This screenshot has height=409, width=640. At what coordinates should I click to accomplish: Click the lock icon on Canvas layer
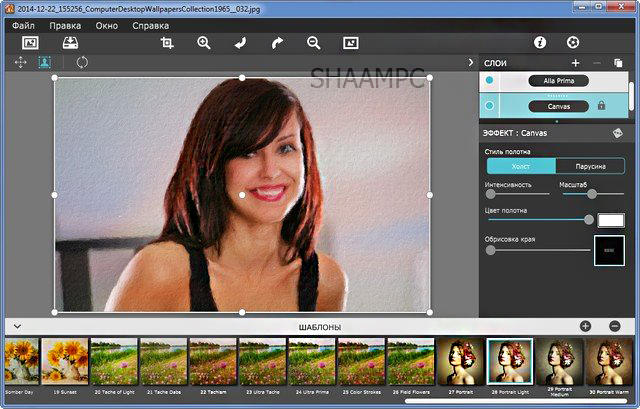[x=601, y=106]
